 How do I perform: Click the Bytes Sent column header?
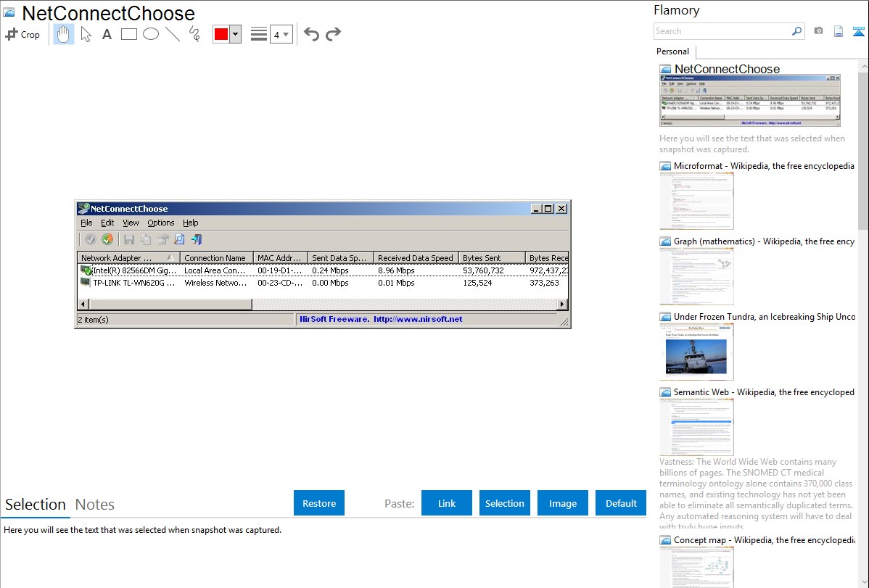(x=492, y=257)
